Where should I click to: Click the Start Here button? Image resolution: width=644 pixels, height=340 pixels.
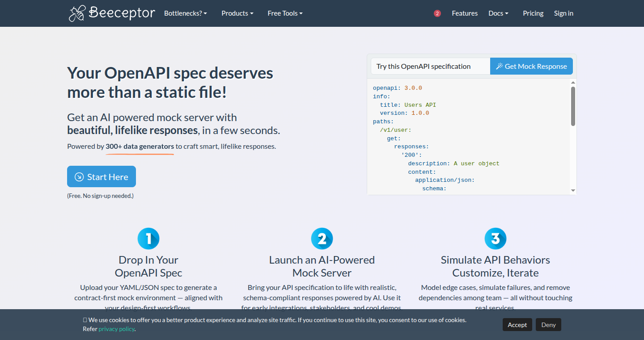tap(102, 176)
